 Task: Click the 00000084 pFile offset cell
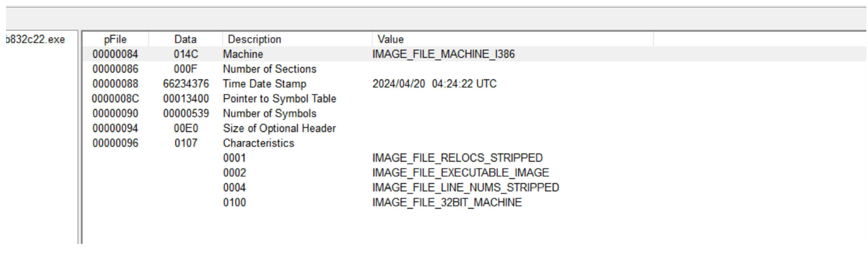click(x=117, y=54)
